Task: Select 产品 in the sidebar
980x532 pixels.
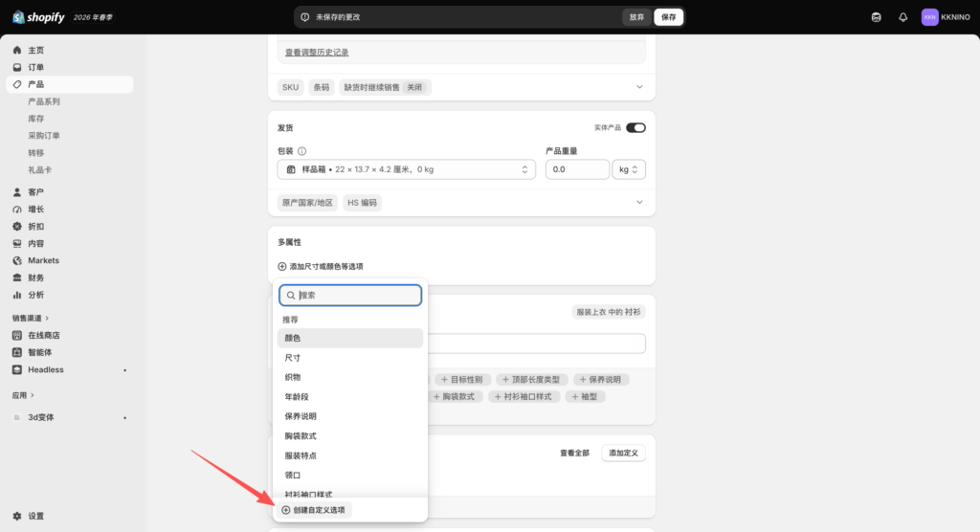Action: 69,84
